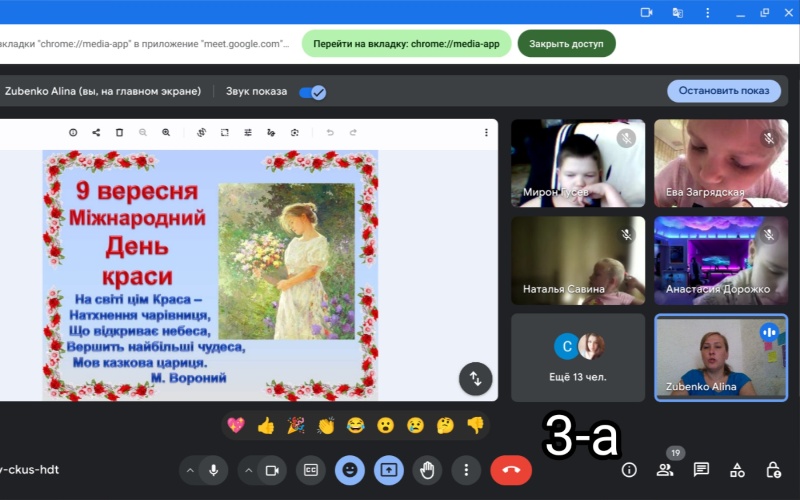Turn off the camera button
This screenshot has width=800, height=500.
(272, 470)
